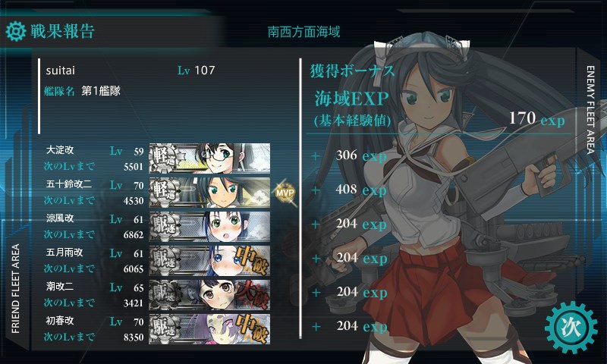Click the fleet name 第1艦隊
The width and height of the screenshot is (607, 364).
(x=101, y=91)
